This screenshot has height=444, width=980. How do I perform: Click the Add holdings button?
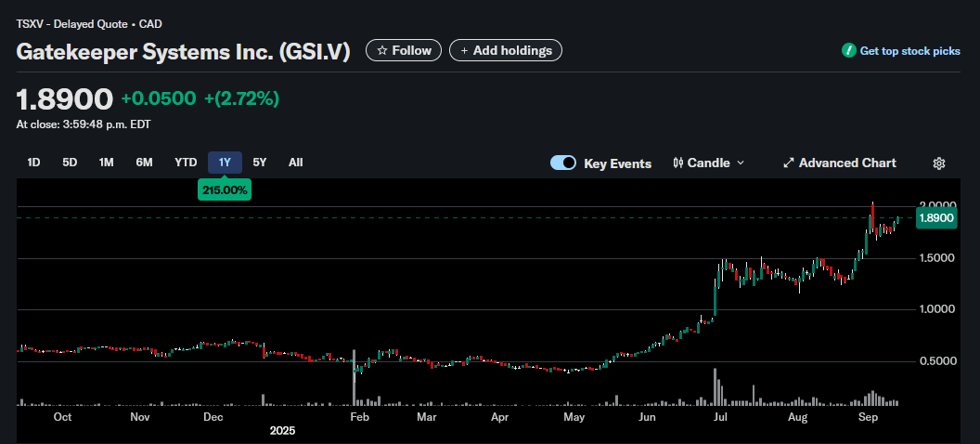point(506,50)
